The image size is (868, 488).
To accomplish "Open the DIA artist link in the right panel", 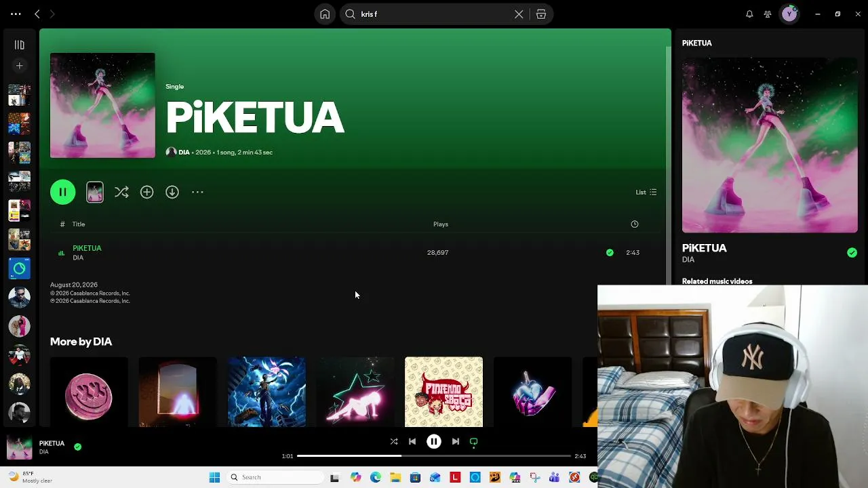I will coord(688,260).
